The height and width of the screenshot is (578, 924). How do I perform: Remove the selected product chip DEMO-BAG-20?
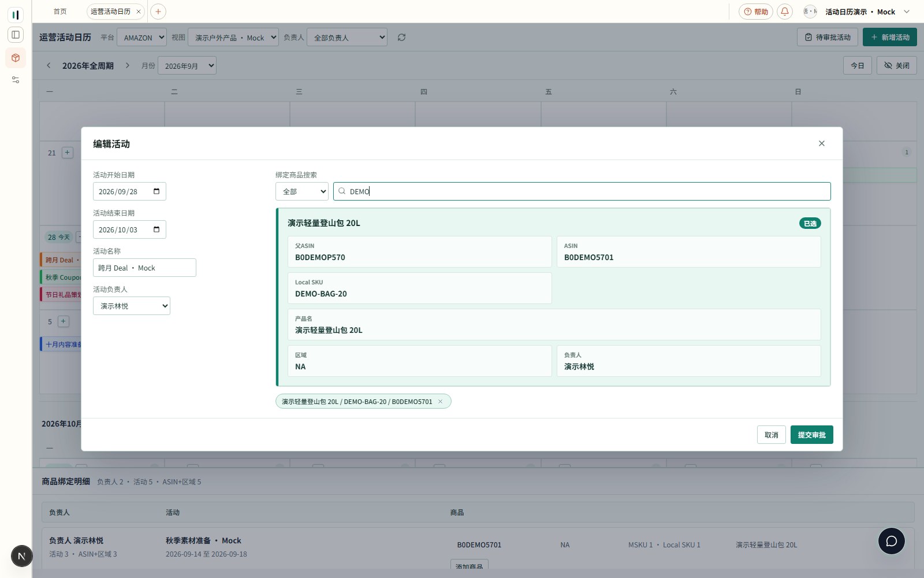[x=440, y=402]
